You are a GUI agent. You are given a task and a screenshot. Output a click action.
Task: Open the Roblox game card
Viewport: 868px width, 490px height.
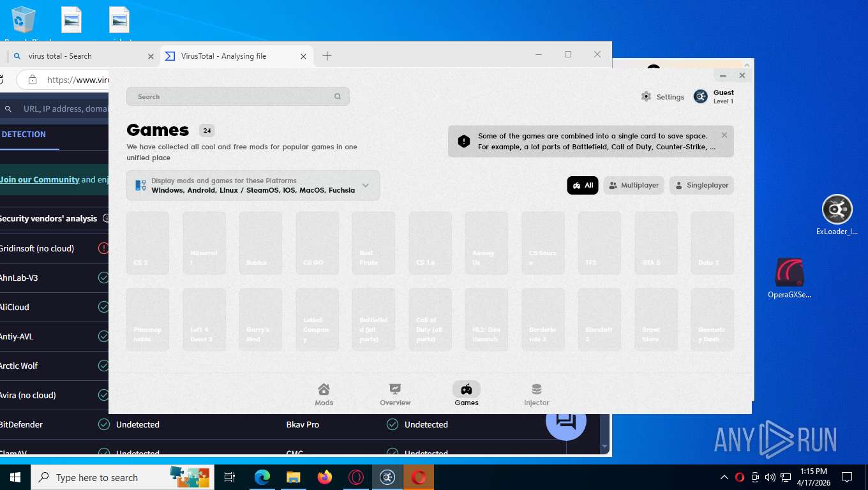pos(260,243)
